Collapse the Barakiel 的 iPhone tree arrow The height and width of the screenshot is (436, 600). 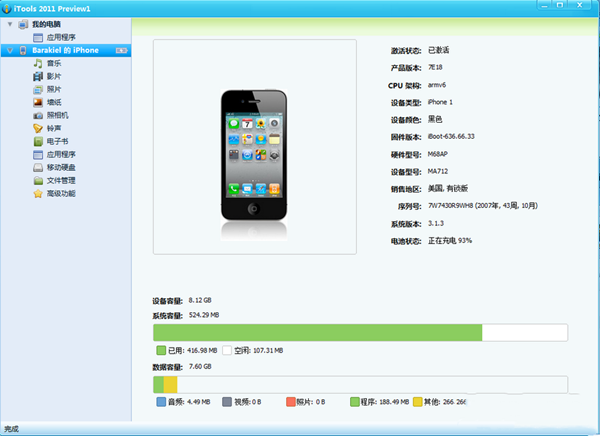pos(9,49)
